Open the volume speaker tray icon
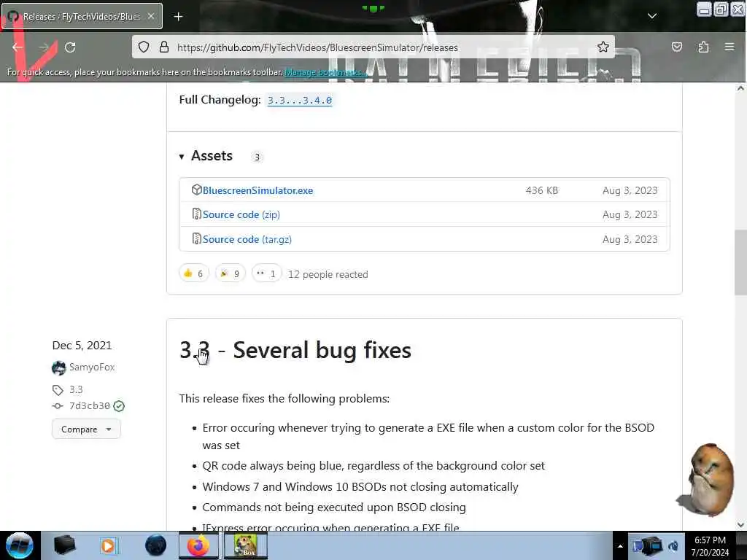Viewport: 747px width, 560px height. (673, 546)
